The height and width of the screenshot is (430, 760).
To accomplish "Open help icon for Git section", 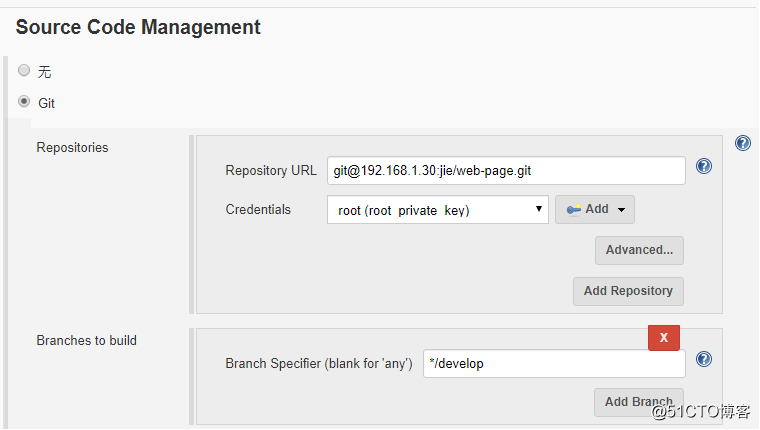I will (743, 143).
